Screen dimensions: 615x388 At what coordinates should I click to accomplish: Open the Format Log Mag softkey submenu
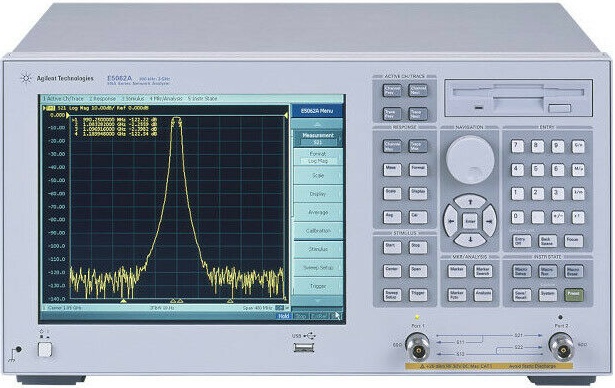coord(318,157)
